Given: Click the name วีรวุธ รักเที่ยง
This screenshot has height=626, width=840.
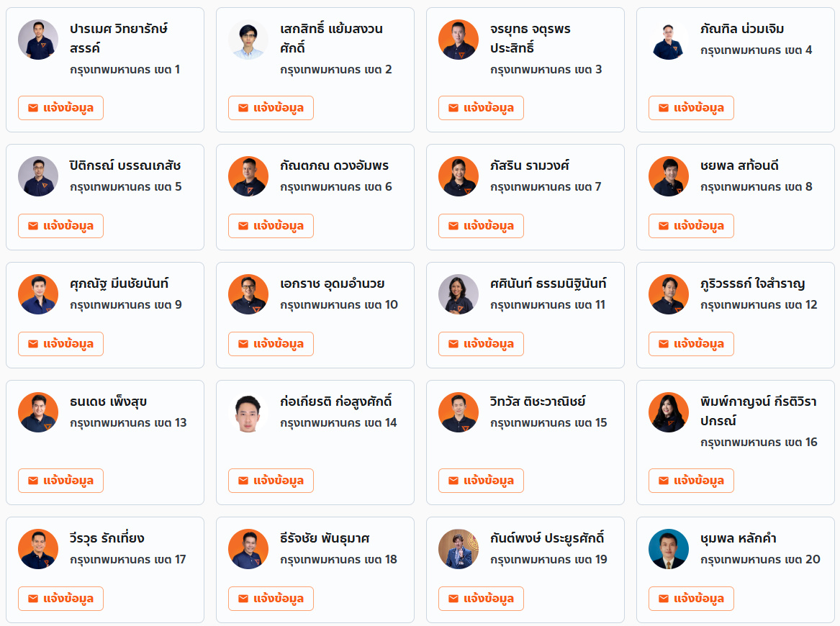Looking at the screenshot, I should [x=107, y=538].
